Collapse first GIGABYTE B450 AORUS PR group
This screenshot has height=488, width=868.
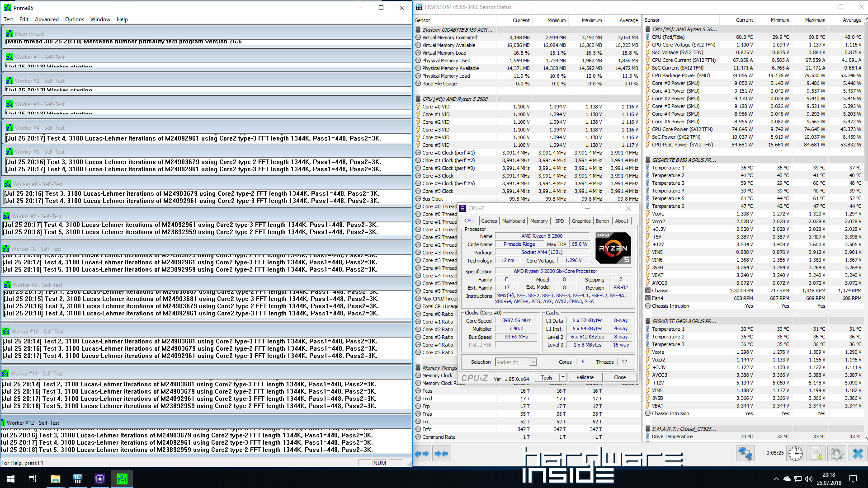[x=648, y=160]
